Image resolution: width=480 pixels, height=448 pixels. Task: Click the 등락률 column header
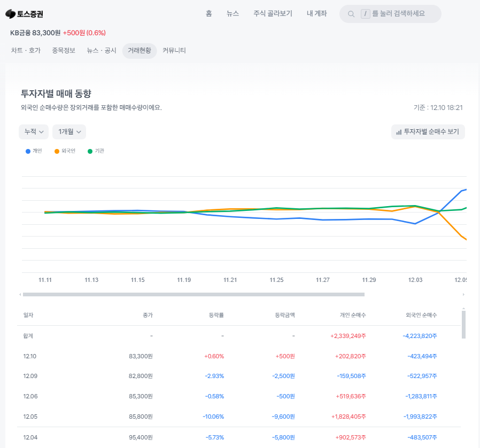216,315
